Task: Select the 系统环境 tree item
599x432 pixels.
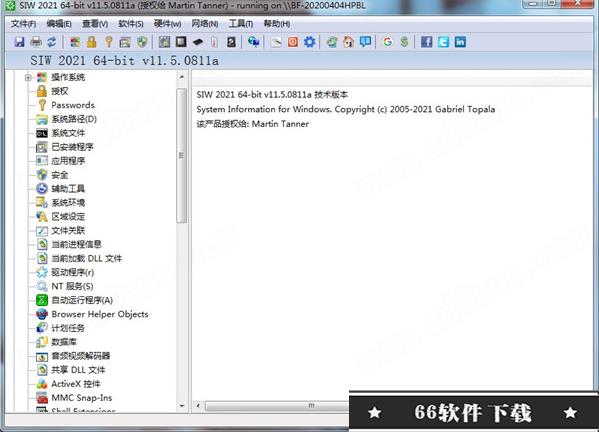Action: [x=68, y=202]
